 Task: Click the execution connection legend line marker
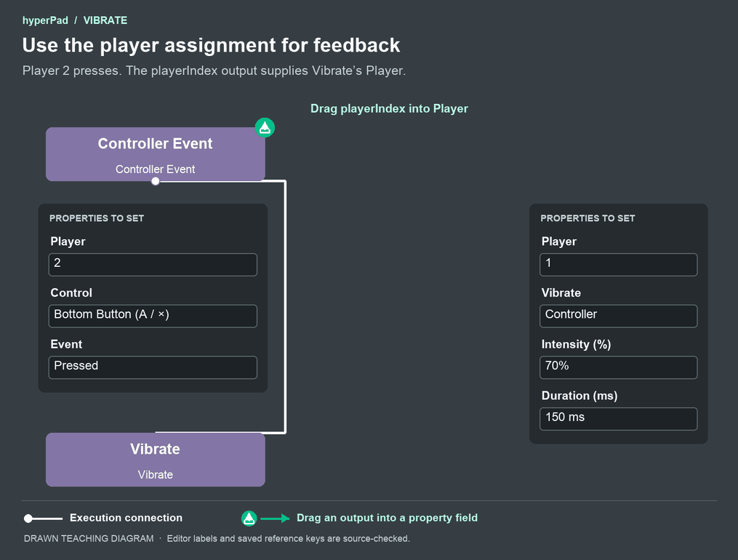click(x=44, y=519)
